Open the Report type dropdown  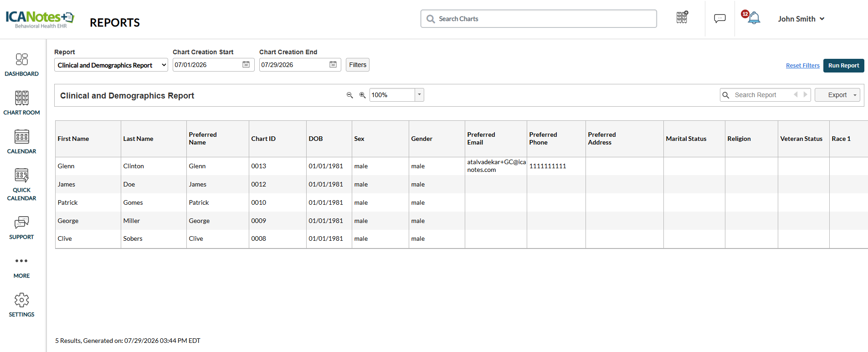coord(111,65)
